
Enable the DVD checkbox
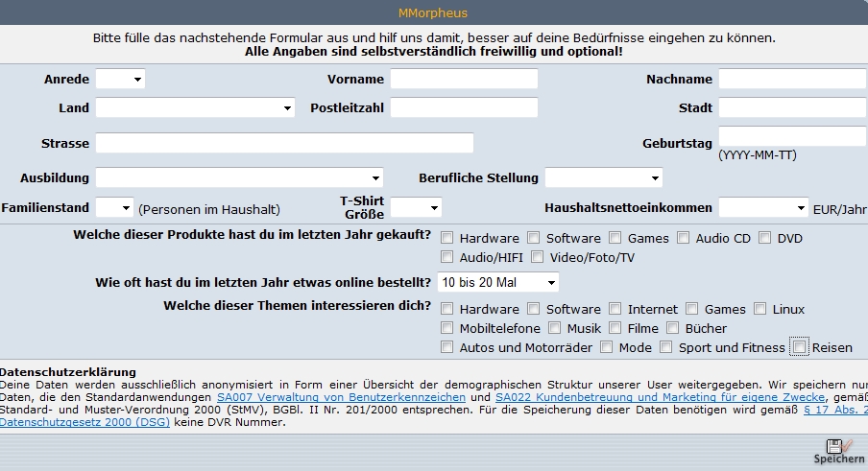(x=764, y=238)
